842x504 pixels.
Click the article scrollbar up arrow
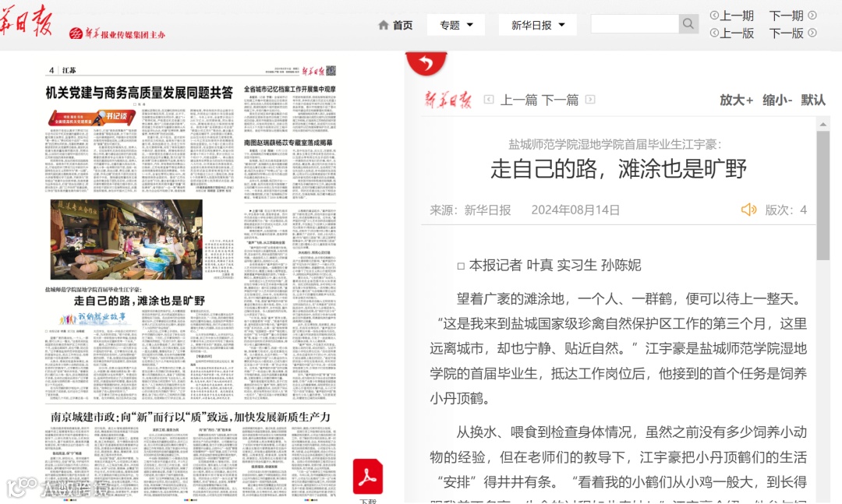click(x=823, y=125)
